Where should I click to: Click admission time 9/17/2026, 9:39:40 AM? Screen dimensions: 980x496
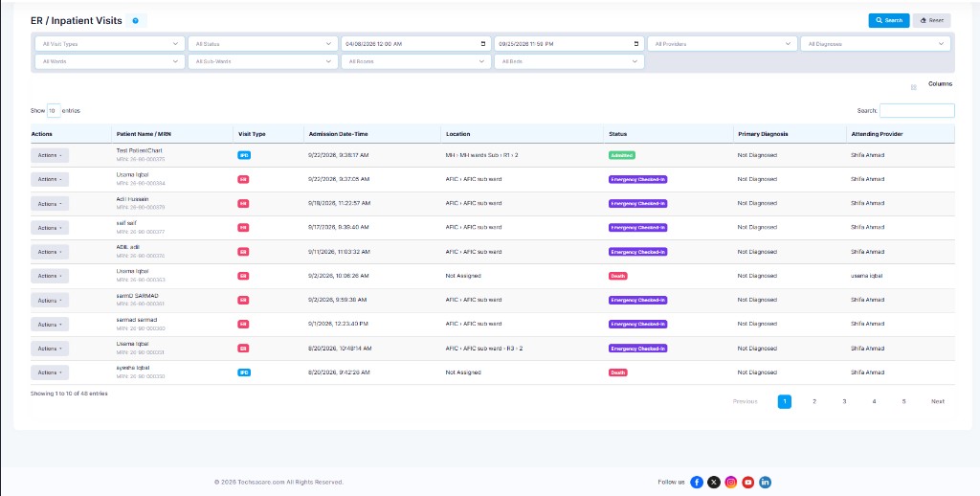click(x=338, y=228)
